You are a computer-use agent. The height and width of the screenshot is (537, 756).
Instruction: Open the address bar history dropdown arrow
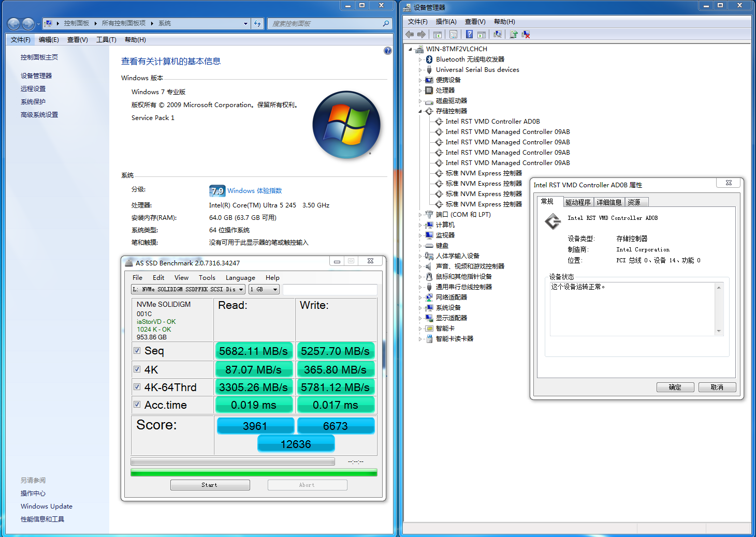click(x=245, y=23)
